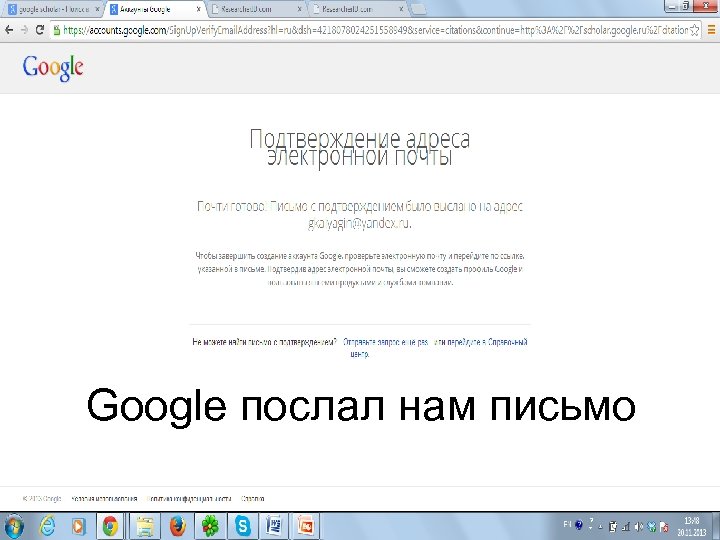
Task: Launch Internet Explorer from the taskbar
Action: coord(48,526)
